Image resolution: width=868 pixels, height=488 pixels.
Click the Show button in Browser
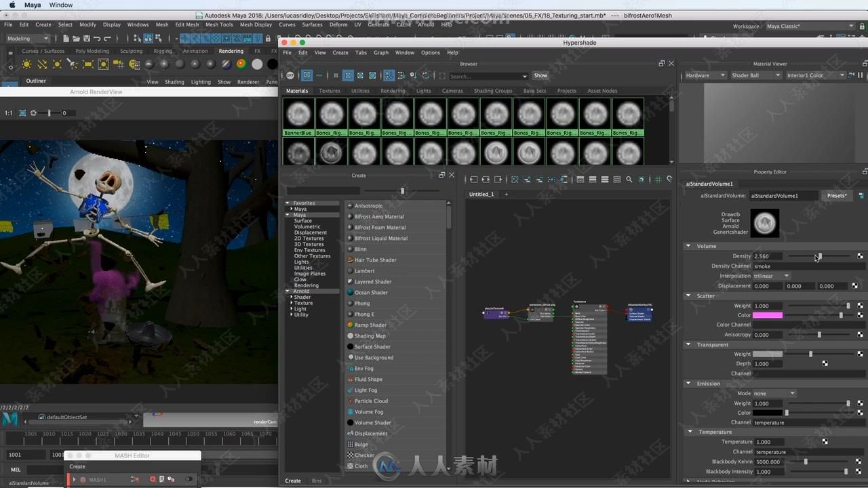tap(540, 75)
